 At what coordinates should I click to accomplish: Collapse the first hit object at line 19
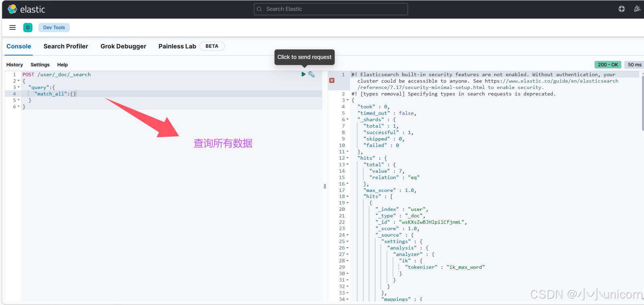[348, 203]
